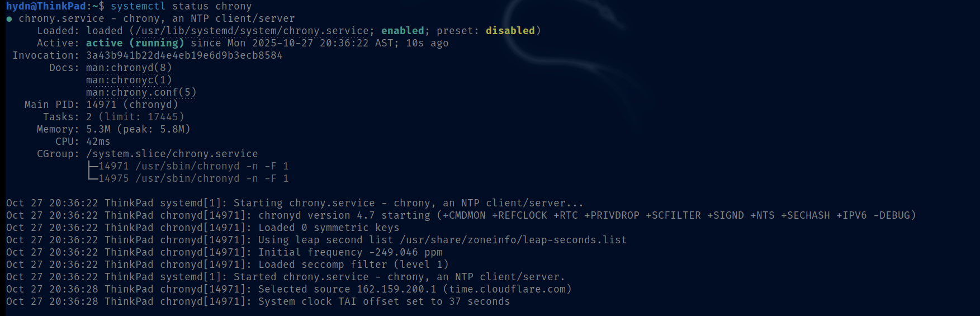Screen dimensions: 980x316
Task: Click the Main PID 14971 value
Action: [x=101, y=105]
